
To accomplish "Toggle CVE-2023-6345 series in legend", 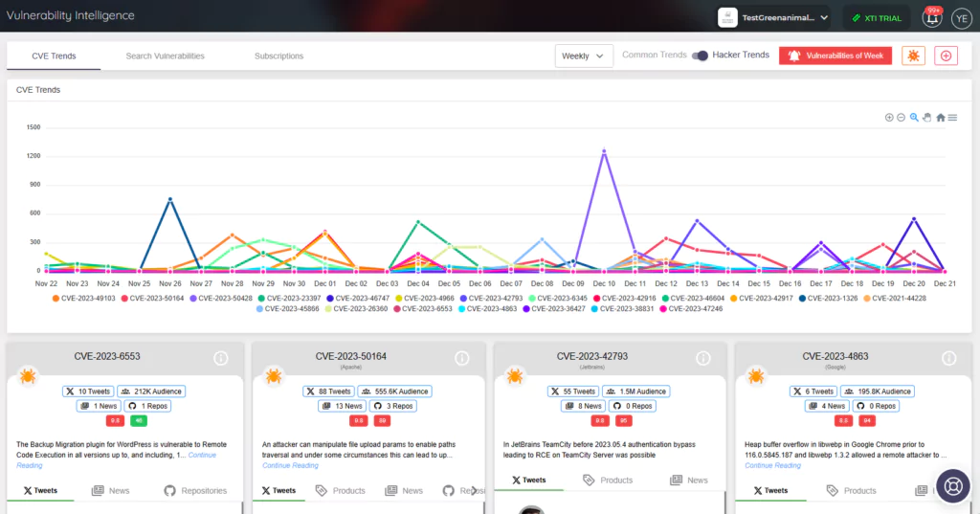I will tap(558, 299).
